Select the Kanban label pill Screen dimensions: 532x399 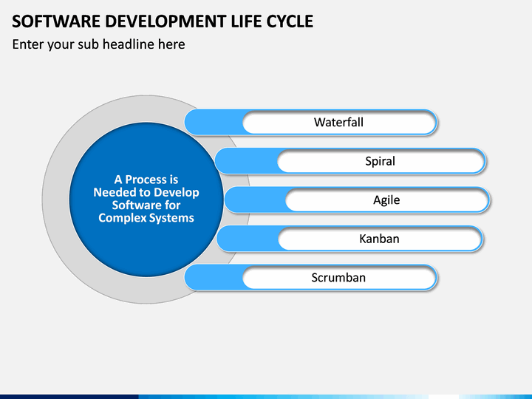[380, 239]
